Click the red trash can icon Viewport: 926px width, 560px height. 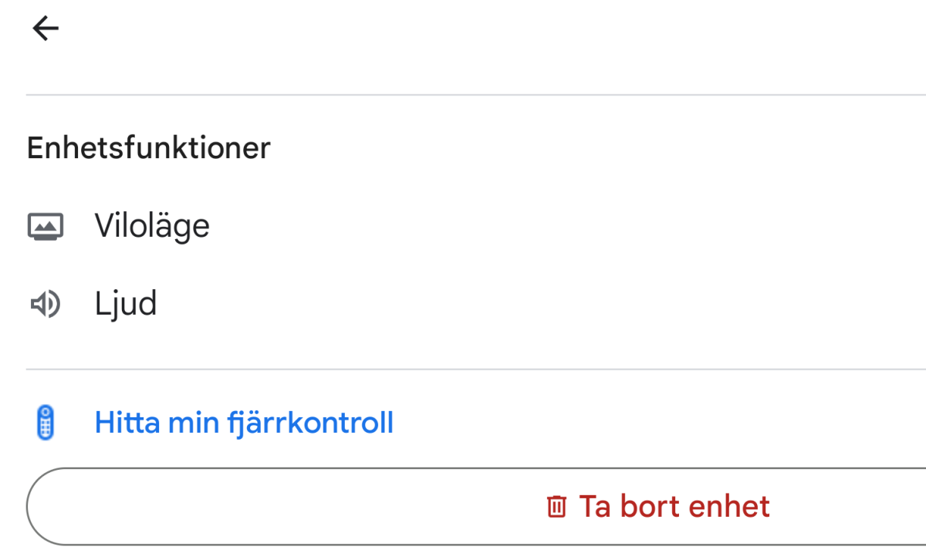(556, 507)
